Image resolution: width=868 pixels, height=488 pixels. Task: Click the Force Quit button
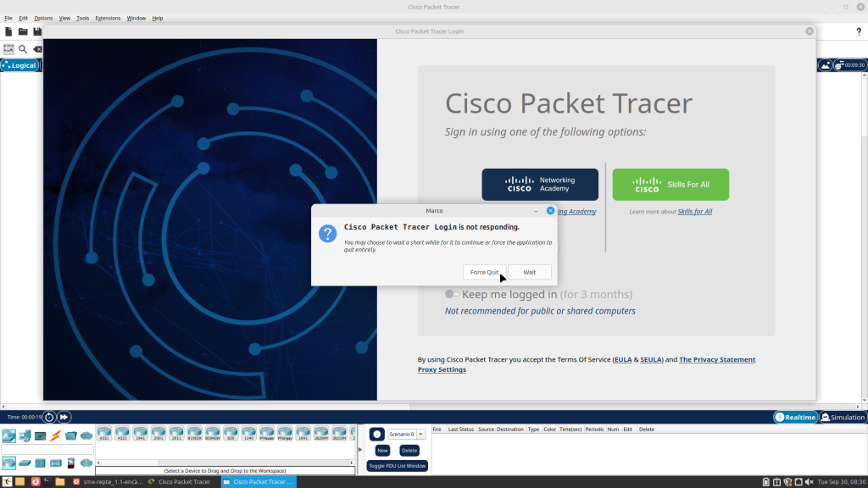[x=485, y=272]
